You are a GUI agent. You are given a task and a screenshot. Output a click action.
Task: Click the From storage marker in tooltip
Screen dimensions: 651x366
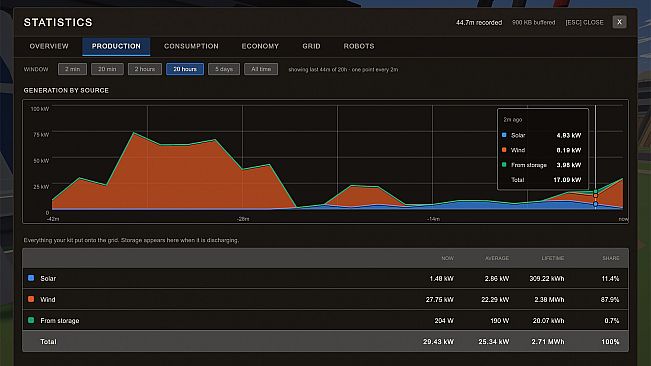point(504,165)
